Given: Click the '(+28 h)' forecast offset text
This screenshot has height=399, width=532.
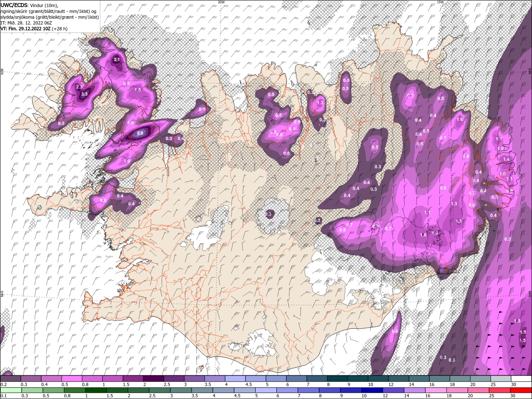Looking at the screenshot, I should tap(59, 29).
